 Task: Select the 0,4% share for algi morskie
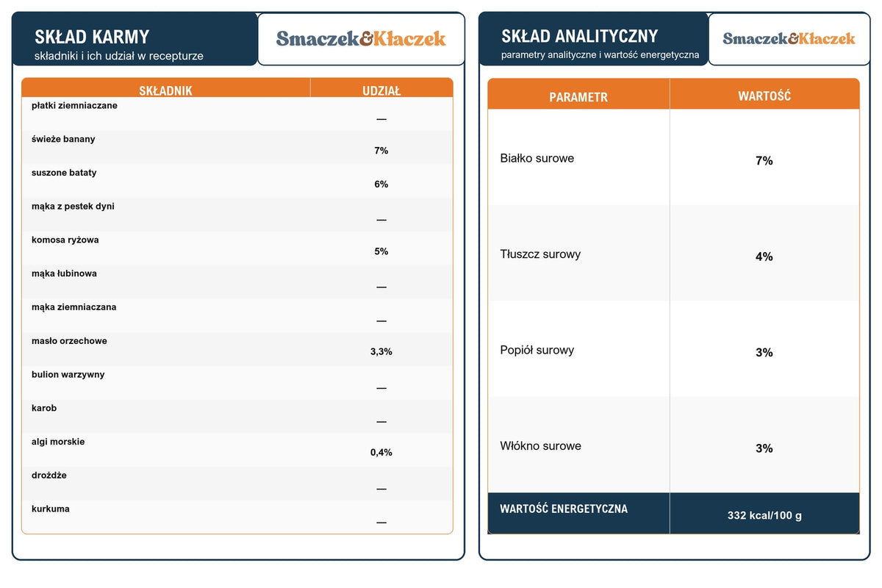click(x=381, y=453)
